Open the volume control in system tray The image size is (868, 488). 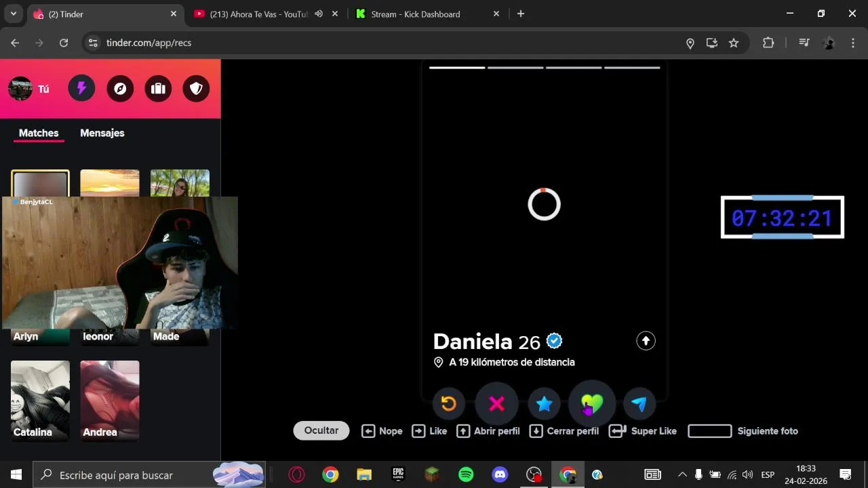[x=748, y=474]
